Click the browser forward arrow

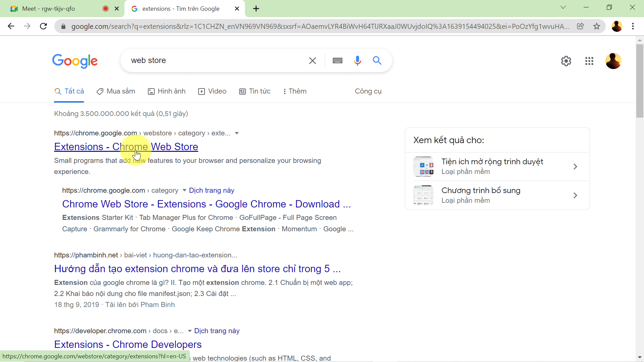tap(27, 26)
